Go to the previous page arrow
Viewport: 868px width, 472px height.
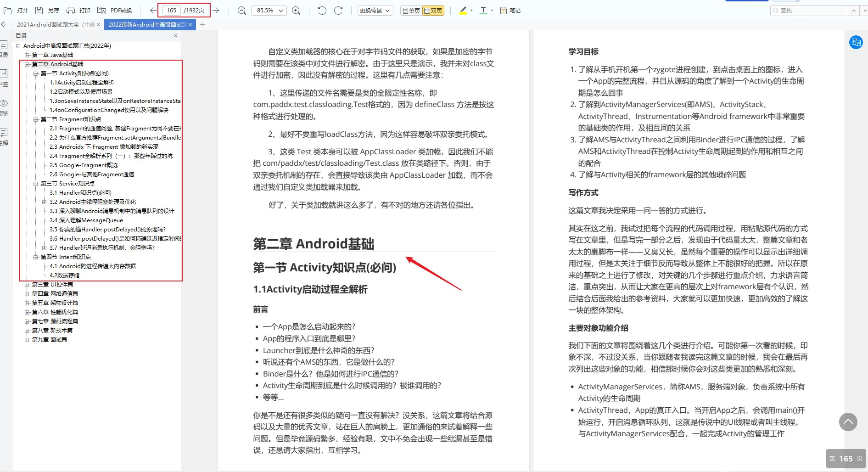tap(153, 10)
